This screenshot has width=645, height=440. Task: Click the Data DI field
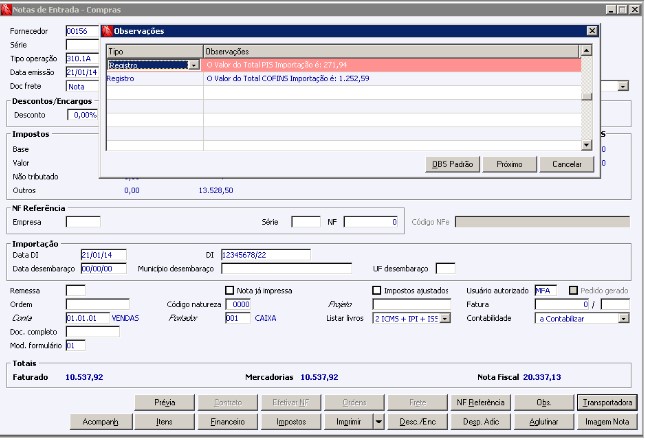click(x=104, y=255)
